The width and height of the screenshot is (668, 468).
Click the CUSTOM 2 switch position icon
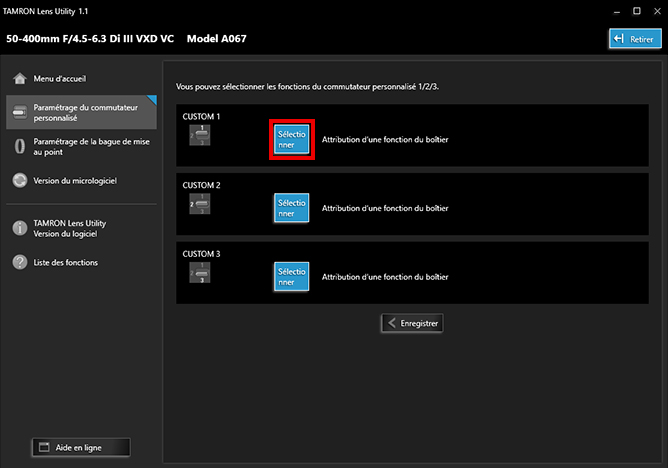click(x=200, y=204)
